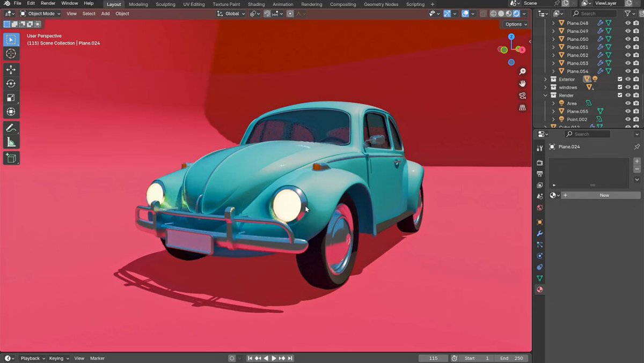Click the New material button
Viewport: 644px width, 363px height.
(604, 195)
